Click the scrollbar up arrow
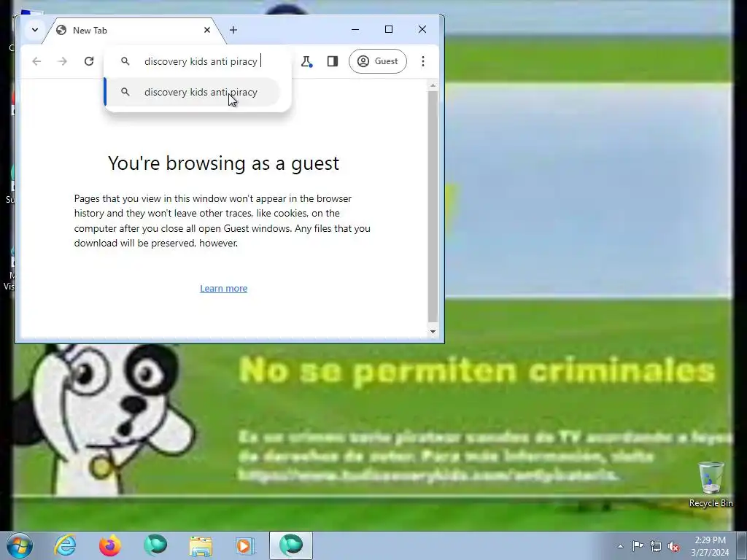Image resolution: width=747 pixels, height=560 pixels. click(433, 86)
